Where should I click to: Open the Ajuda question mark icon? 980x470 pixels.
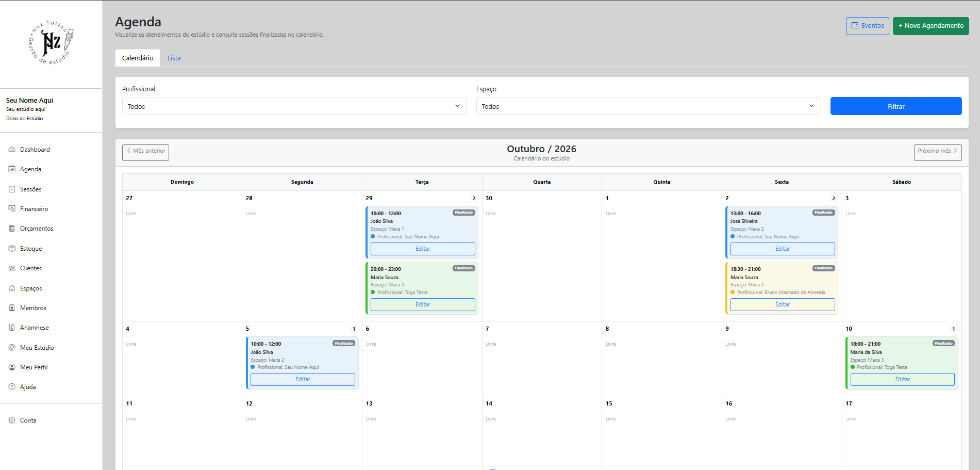pyautogui.click(x=12, y=387)
